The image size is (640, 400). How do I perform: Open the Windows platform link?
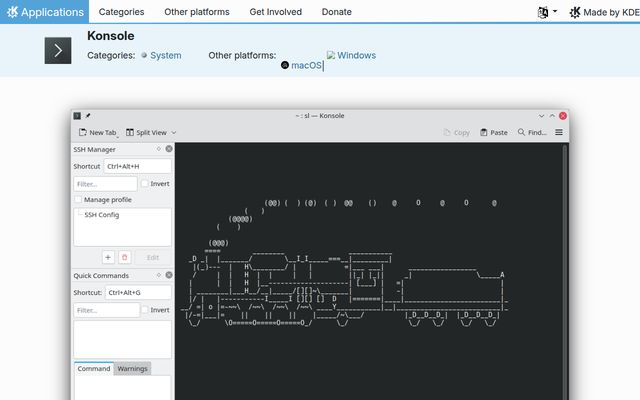click(x=356, y=55)
